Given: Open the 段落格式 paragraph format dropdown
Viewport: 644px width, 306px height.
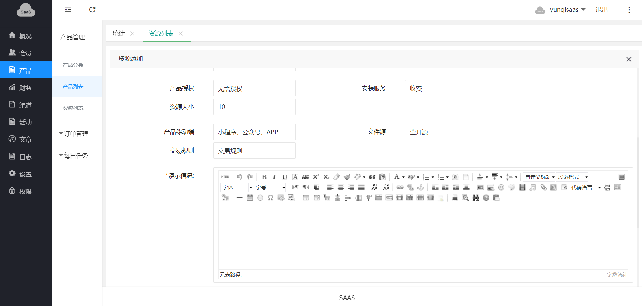Looking at the screenshot, I should coord(572,177).
